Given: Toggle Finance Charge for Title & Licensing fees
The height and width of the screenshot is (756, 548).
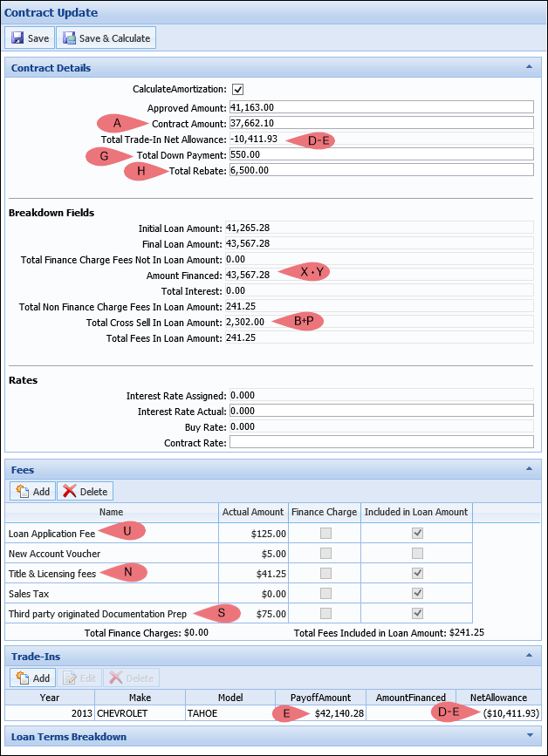Looking at the screenshot, I should point(325,573).
